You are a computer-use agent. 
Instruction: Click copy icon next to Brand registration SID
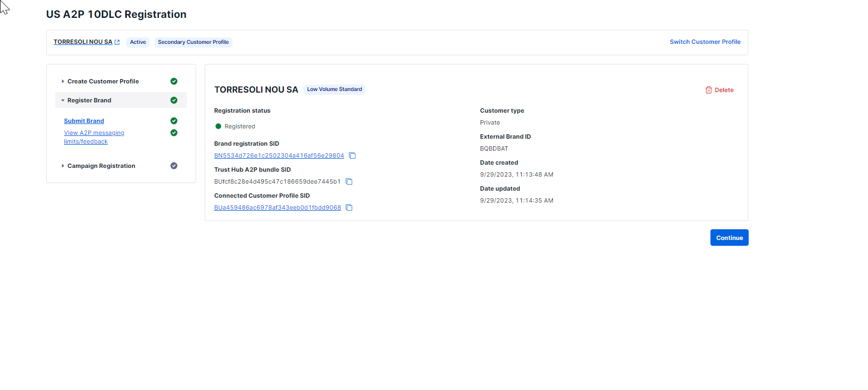click(x=352, y=156)
